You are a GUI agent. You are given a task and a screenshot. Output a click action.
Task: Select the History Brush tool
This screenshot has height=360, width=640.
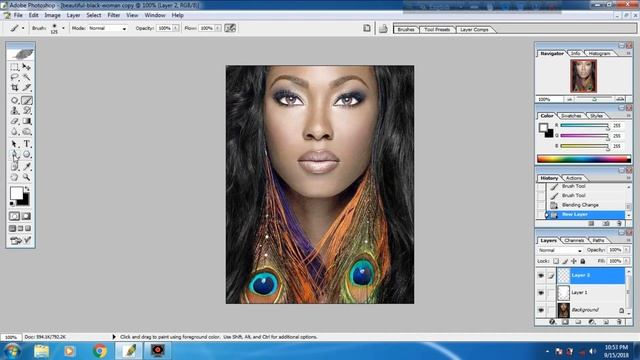[27, 111]
